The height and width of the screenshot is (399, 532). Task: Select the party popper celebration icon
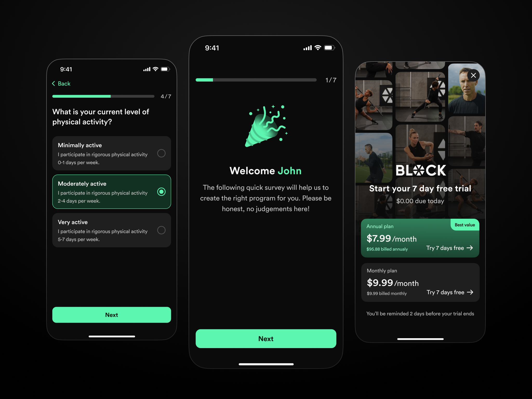click(x=265, y=130)
